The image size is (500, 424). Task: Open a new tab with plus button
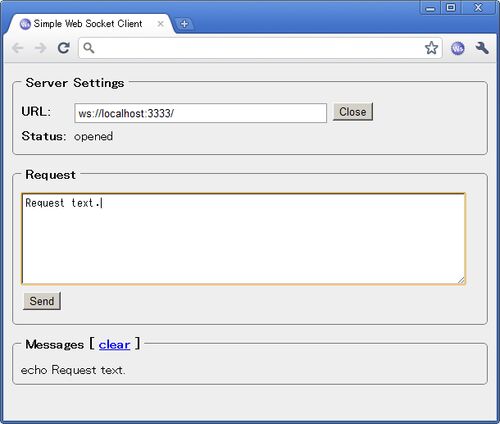coord(184,24)
